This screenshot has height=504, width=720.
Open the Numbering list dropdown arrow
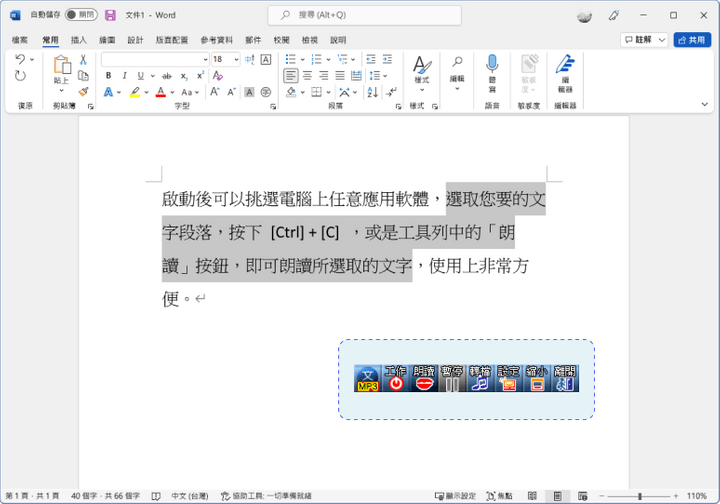328,59
